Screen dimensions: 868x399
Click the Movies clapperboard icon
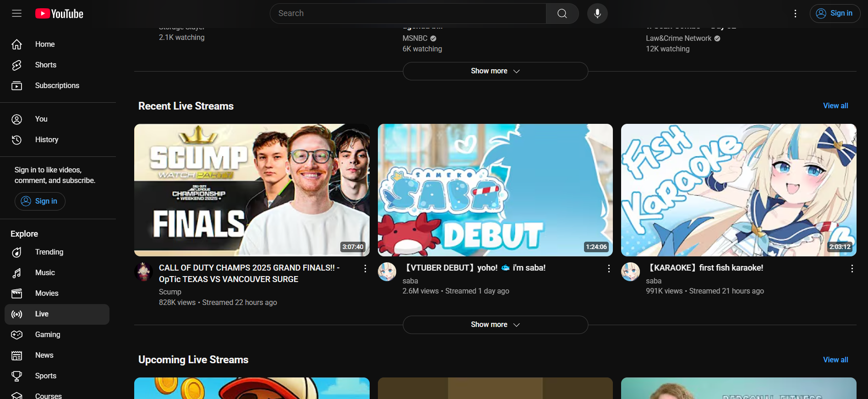click(x=17, y=294)
